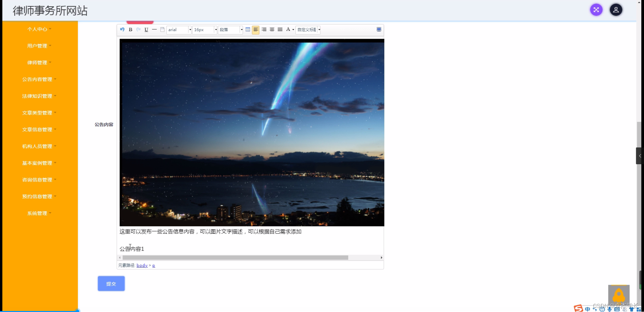Image resolution: width=644 pixels, height=312 pixels.
Task: Click the body element path link
Action: click(x=142, y=266)
